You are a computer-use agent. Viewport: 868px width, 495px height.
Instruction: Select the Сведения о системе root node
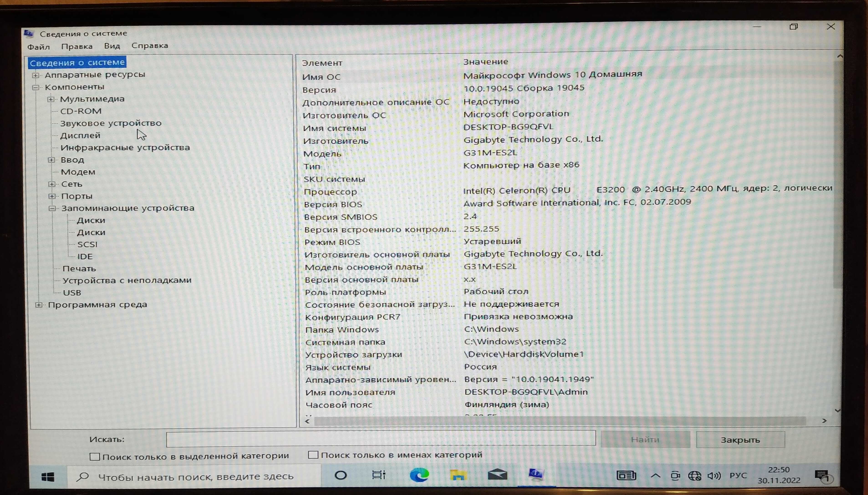point(77,63)
